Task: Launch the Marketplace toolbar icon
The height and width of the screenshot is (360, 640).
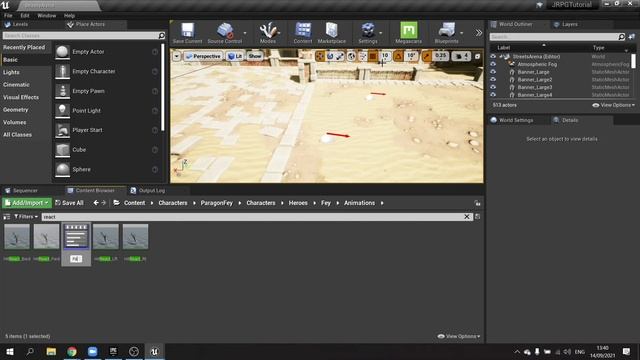Action: (x=331, y=33)
